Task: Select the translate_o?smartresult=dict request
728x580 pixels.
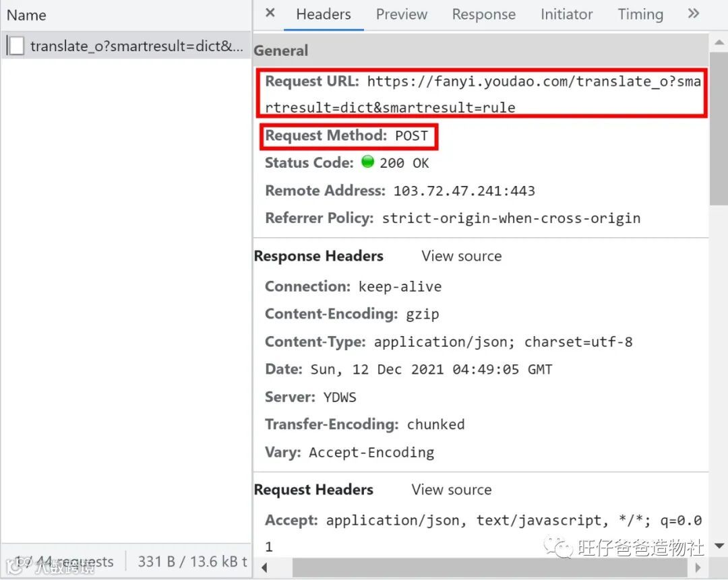Action: pyautogui.click(x=126, y=46)
